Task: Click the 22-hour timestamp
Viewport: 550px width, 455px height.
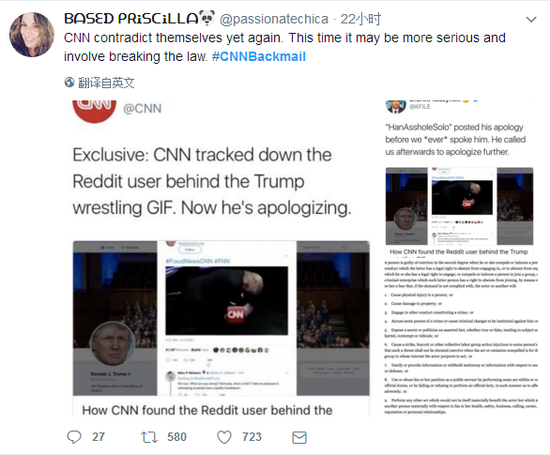Action: (x=361, y=19)
